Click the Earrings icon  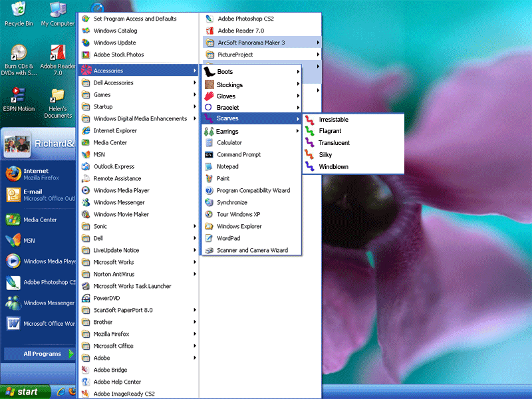point(209,131)
